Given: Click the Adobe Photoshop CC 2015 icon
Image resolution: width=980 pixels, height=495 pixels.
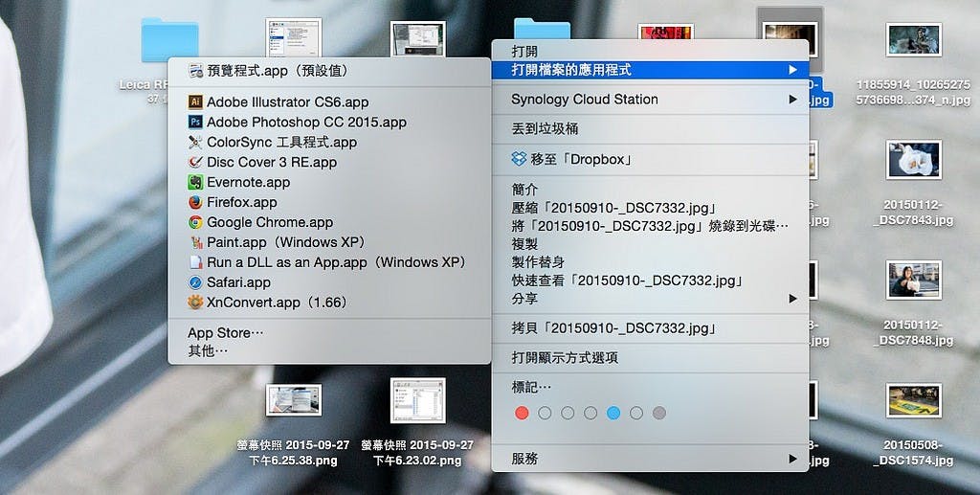Looking at the screenshot, I should [x=195, y=122].
